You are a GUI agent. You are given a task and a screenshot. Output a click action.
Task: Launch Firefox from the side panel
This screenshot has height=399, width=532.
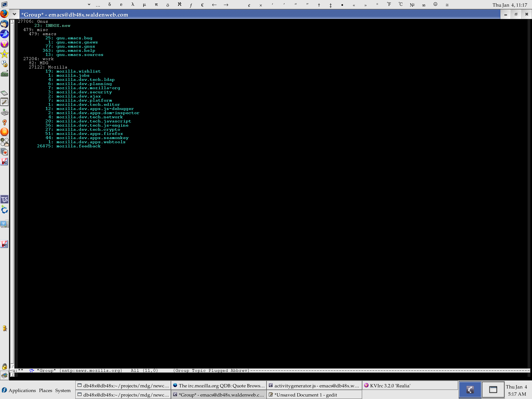4,14
